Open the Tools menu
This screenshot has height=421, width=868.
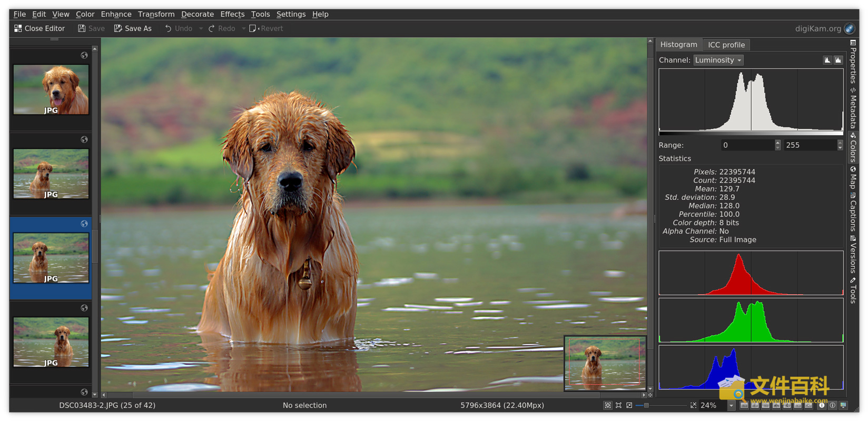[x=260, y=14]
